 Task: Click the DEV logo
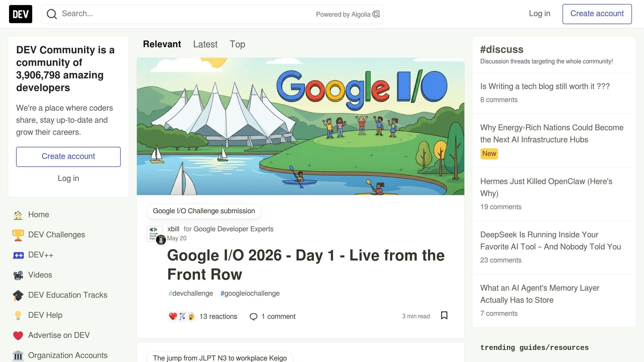pos(20,14)
